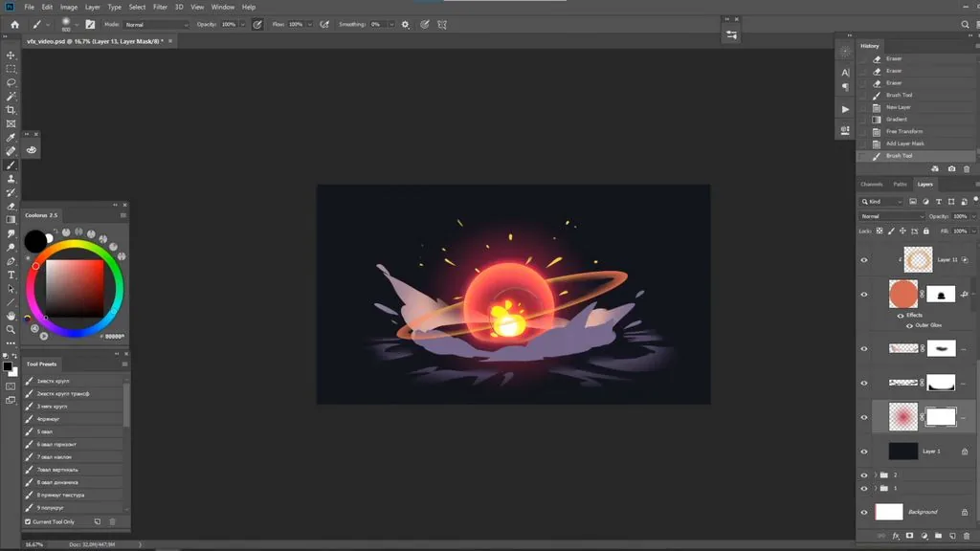Toggle Effects visibility eye

[901, 316]
